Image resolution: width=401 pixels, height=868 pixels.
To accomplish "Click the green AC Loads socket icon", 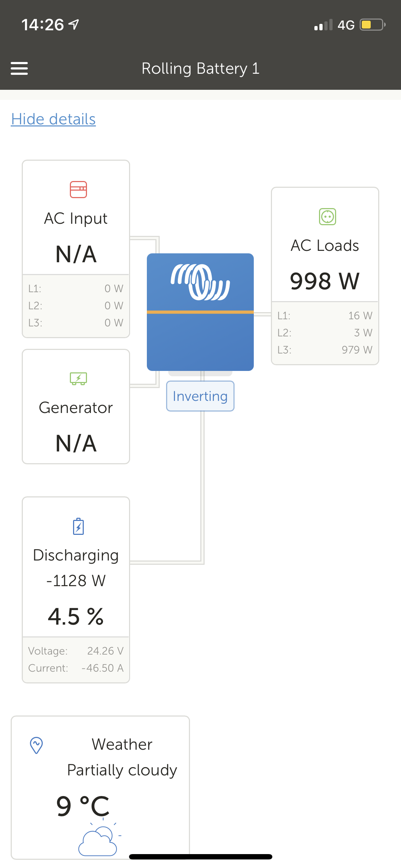I will point(328,217).
